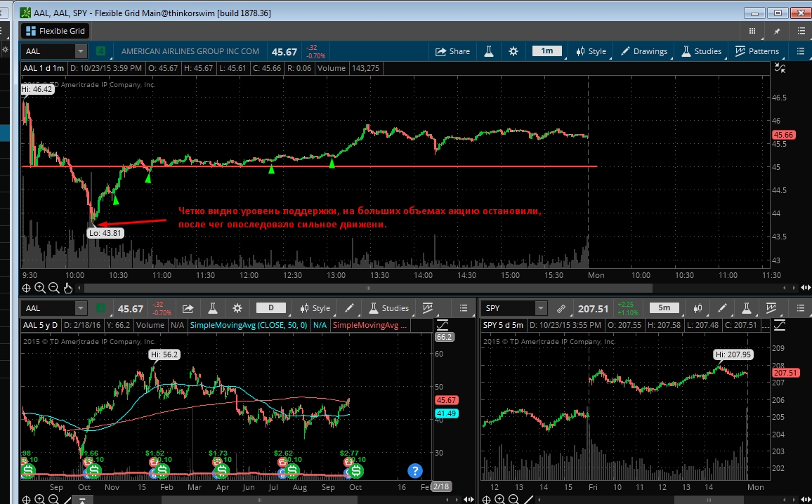The height and width of the screenshot is (504, 812).
Task: Click the crosshair pointer icon under top chart
Action: [26, 288]
